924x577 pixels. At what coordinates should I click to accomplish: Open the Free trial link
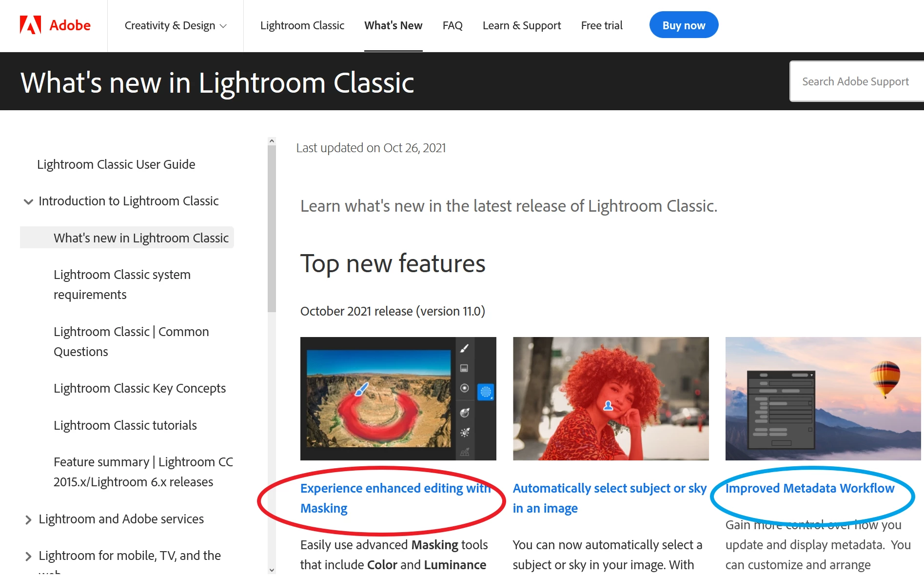[x=602, y=25]
